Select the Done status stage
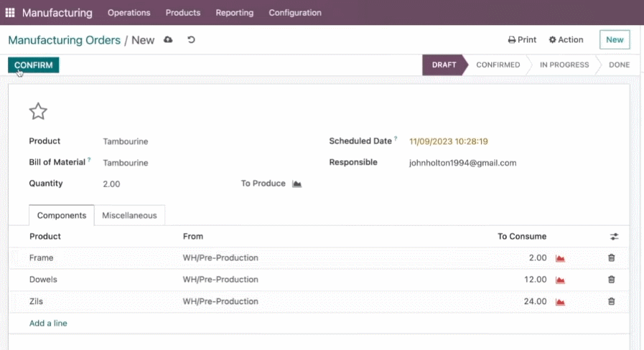The image size is (644, 350). pyautogui.click(x=619, y=65)
